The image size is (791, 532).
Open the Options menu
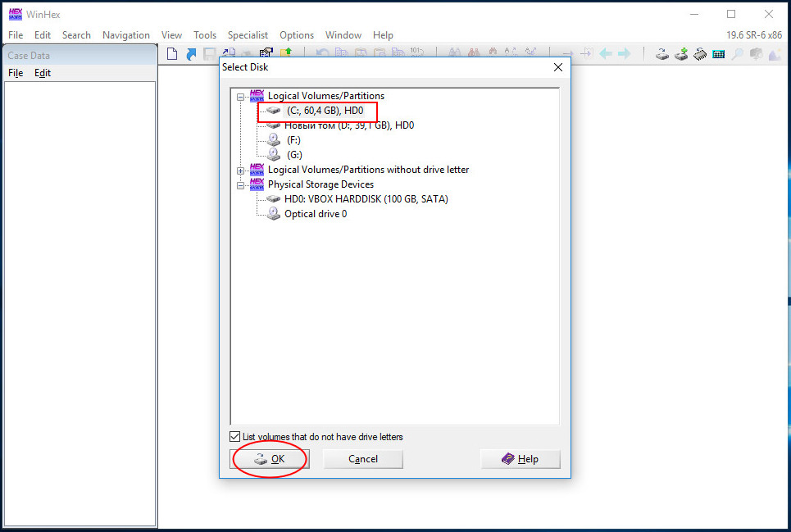[x=297, y=35]
